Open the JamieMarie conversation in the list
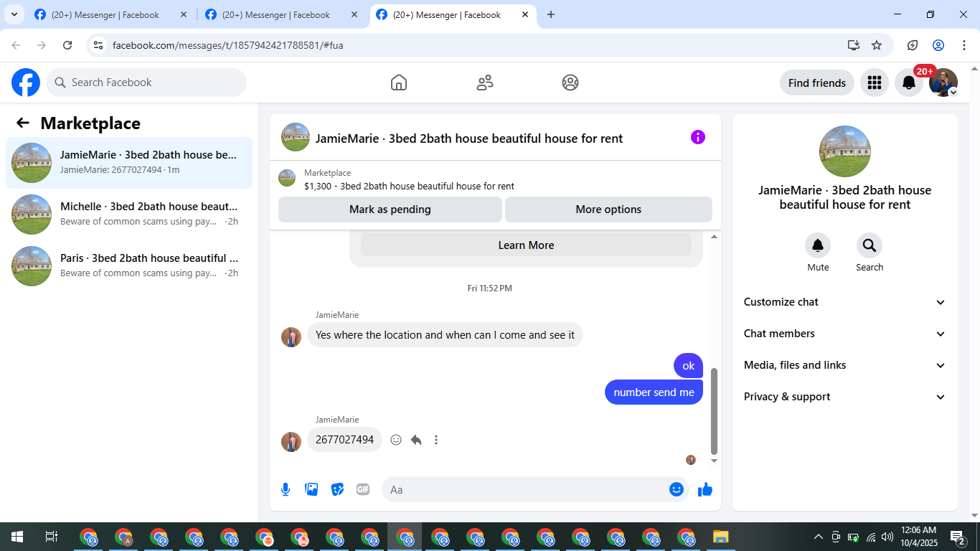This screenshot has width=980, height=551. 129,163
